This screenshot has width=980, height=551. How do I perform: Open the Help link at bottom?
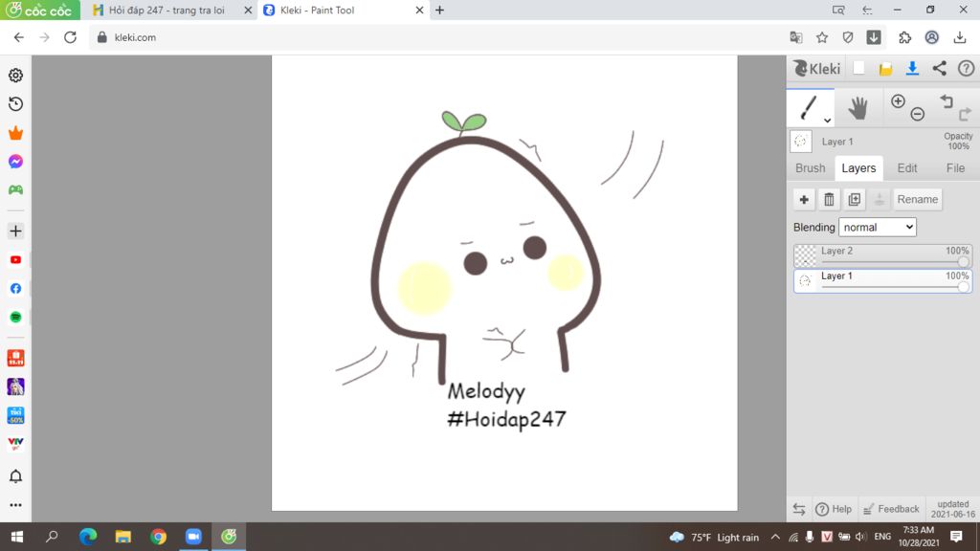(x=834, y=509)
